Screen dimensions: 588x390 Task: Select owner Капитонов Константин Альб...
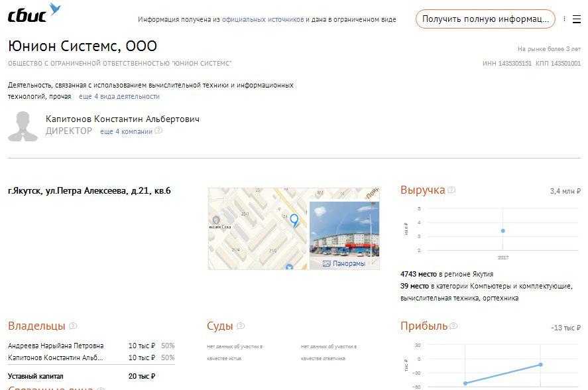(56, 357)
